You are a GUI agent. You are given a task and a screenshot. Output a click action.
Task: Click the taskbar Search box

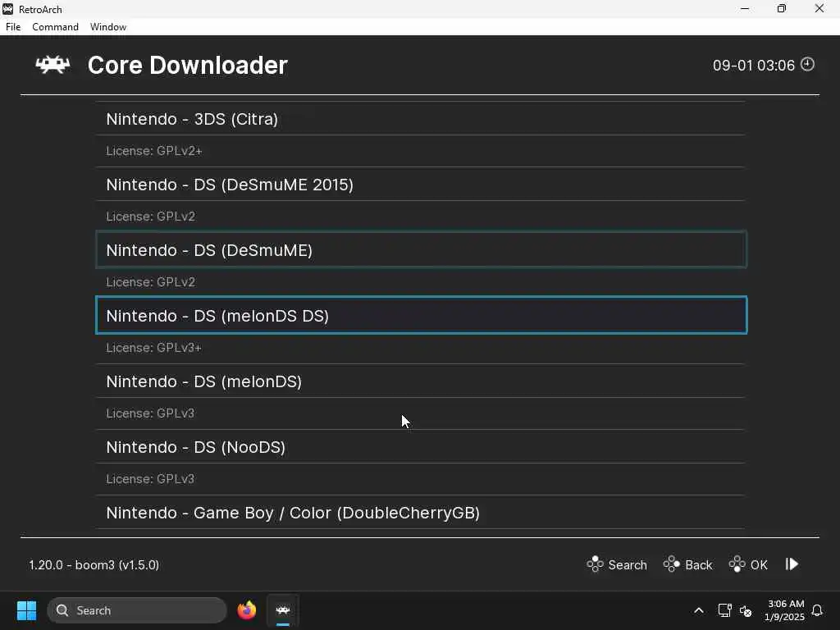137,610
